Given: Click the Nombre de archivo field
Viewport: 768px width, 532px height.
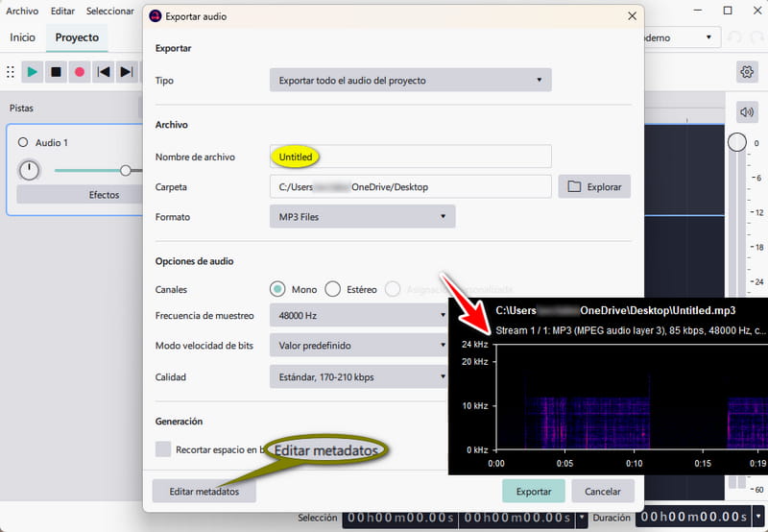Looking at the screenshot, I should (411, 157).
